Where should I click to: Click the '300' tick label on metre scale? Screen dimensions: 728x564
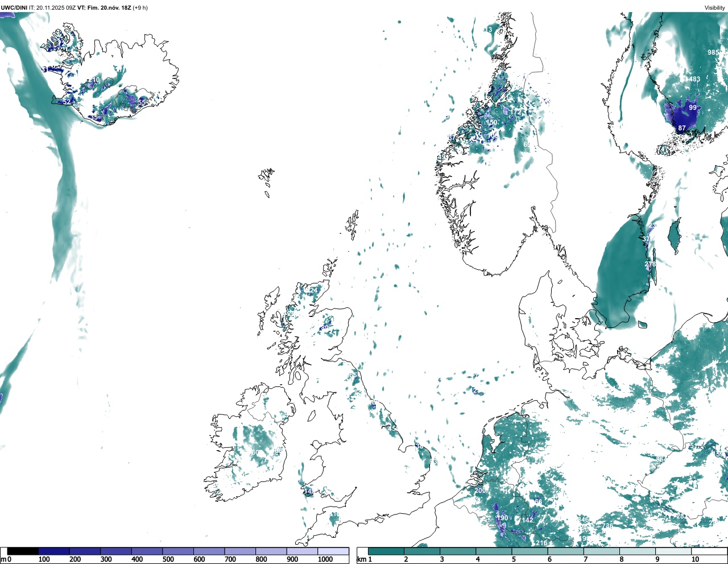(x=106, y=559)
